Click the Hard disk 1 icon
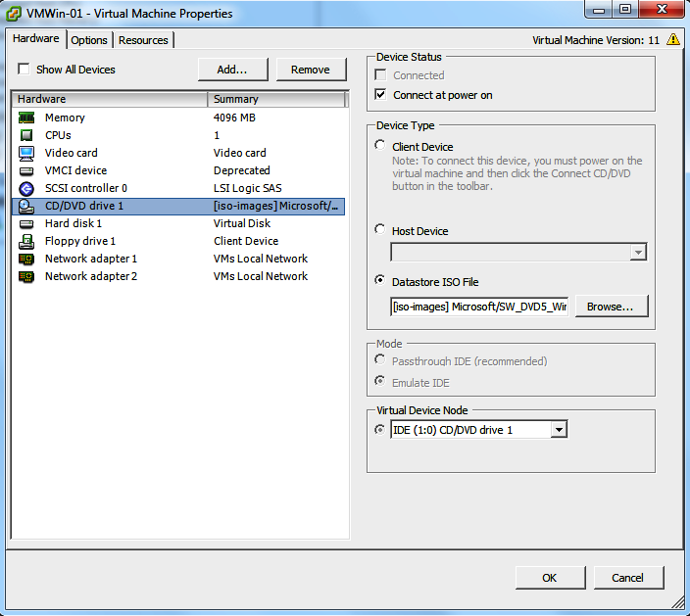The image size is (690, 616). pos(26,223)
